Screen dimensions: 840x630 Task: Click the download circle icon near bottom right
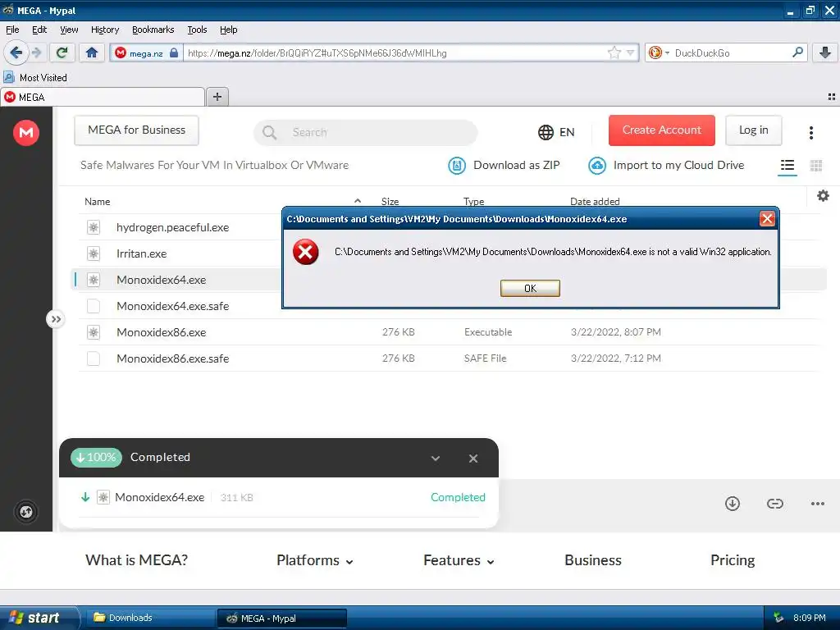click(733, 504)
